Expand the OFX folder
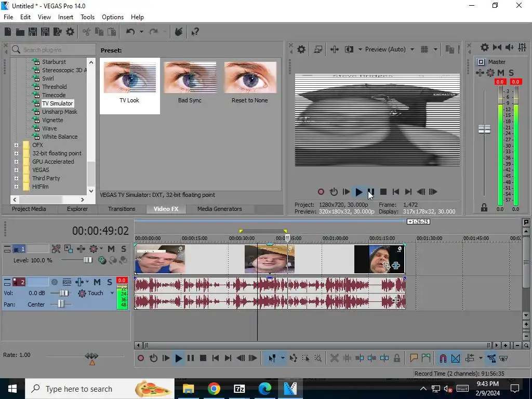This screenshot has height=399, width=532. (x=16, y=145)
